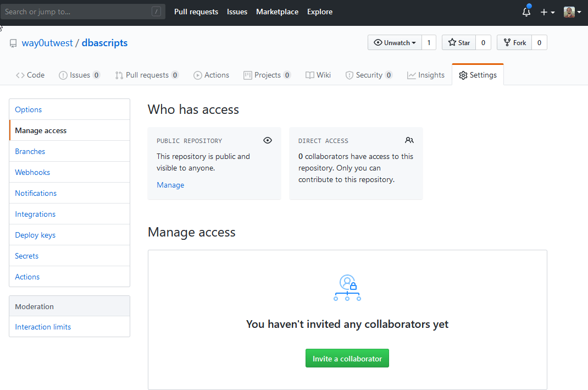Open the user avatar menu
This screenshot has width=588, height=390.
pyautogui.click(x=572, y=12)
